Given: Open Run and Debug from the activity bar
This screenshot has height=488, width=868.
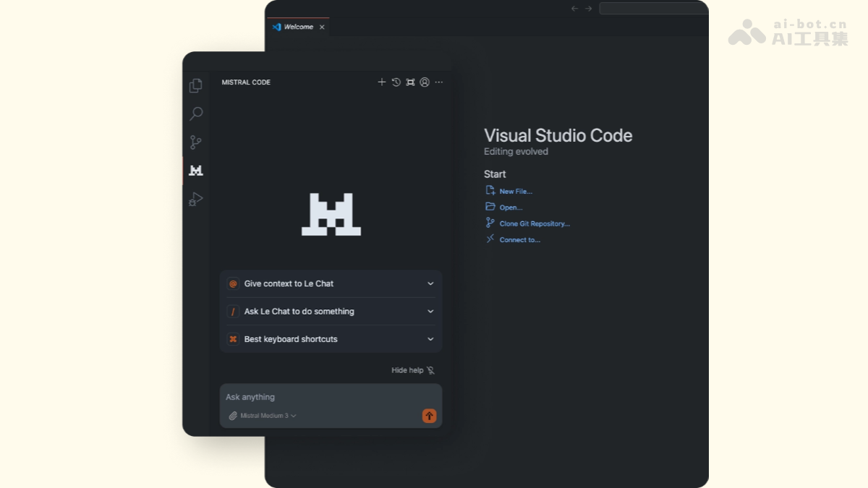Looking at the screenshot, I should pos(195,199).
